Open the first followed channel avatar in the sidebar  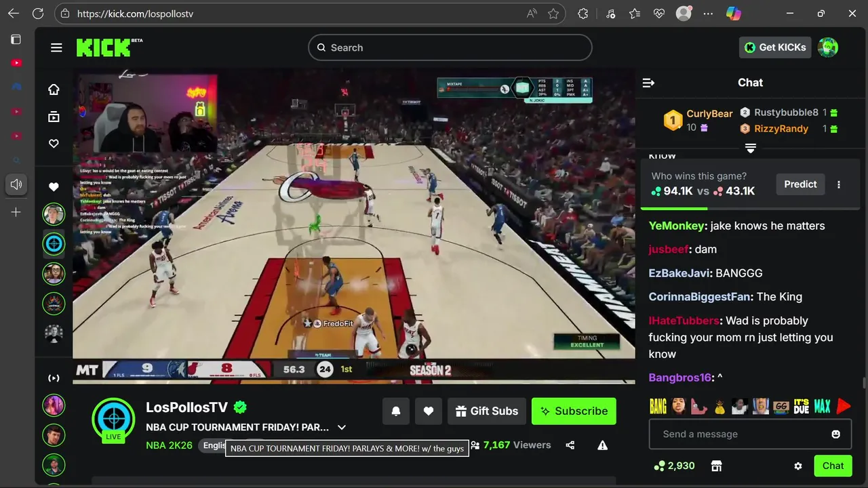[54, 215]
